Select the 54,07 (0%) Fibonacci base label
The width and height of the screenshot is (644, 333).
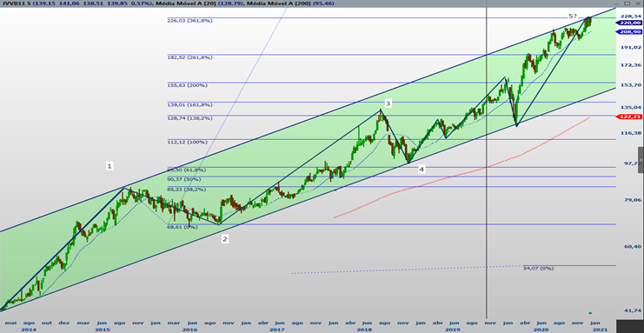[x=539, y=268]
